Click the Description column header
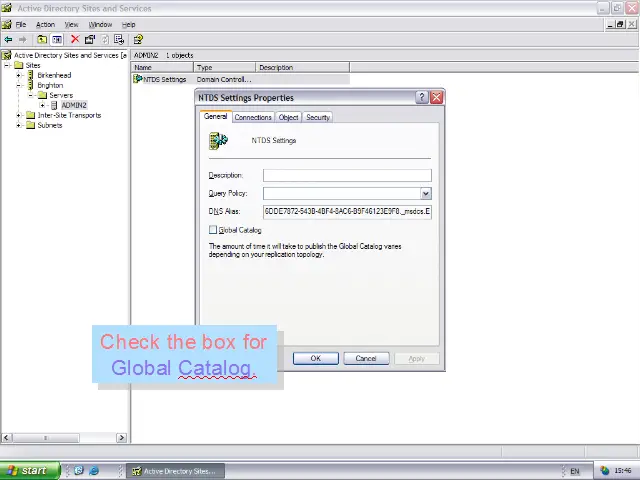640x480 pixels. 302,67
